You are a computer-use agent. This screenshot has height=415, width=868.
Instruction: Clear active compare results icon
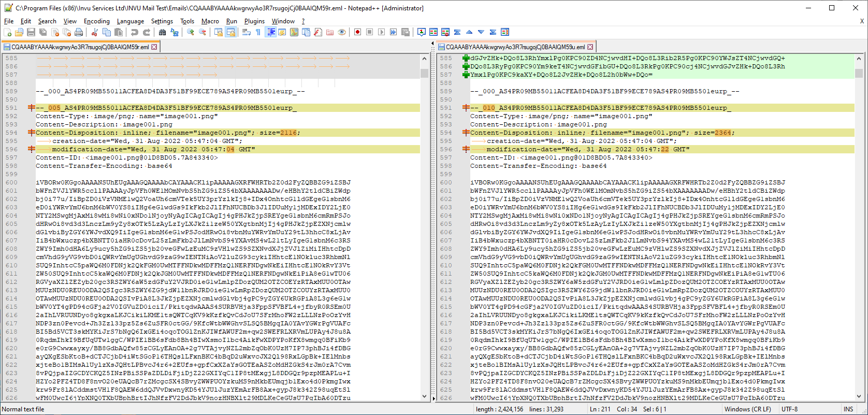point(445,32)
